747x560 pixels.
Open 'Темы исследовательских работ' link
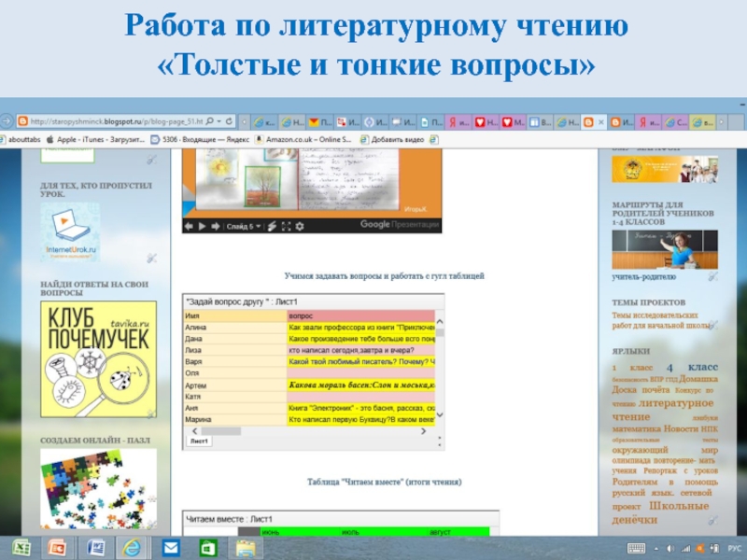tap(660, 320)
